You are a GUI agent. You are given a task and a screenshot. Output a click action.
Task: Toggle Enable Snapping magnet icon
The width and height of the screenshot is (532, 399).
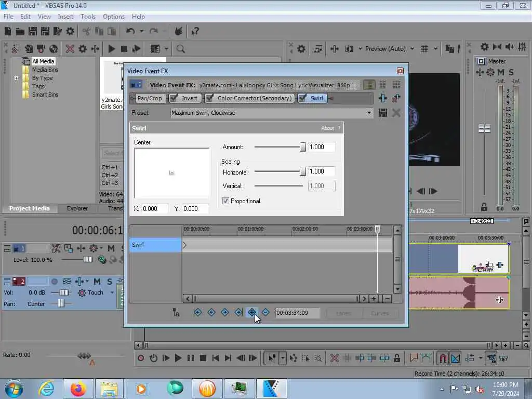(x=443, y=358)
